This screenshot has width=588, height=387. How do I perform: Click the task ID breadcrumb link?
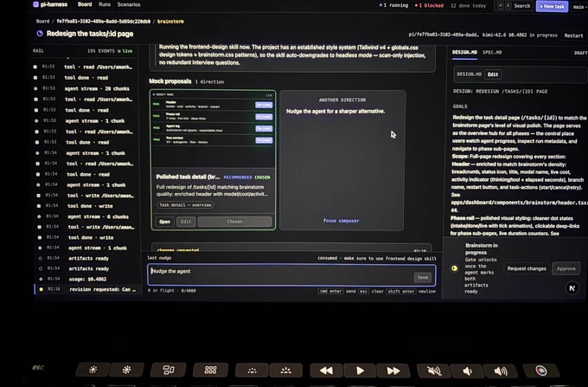[x=104, y=22]
